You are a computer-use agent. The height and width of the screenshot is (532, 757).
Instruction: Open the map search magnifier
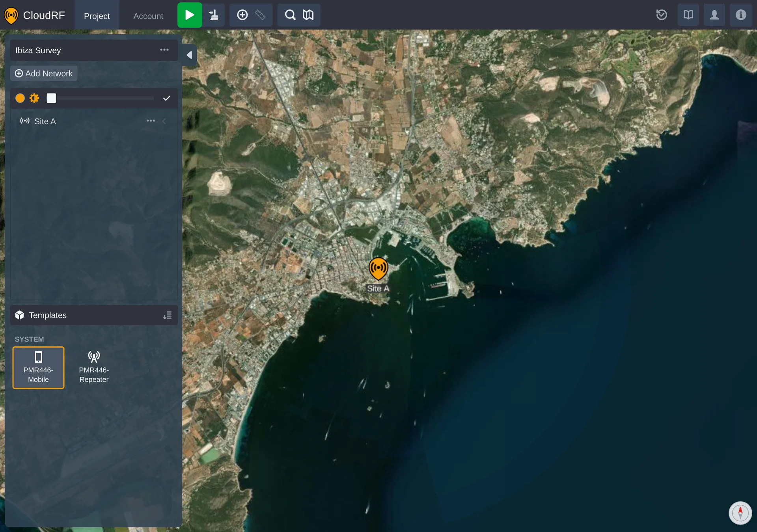point(290,15)
